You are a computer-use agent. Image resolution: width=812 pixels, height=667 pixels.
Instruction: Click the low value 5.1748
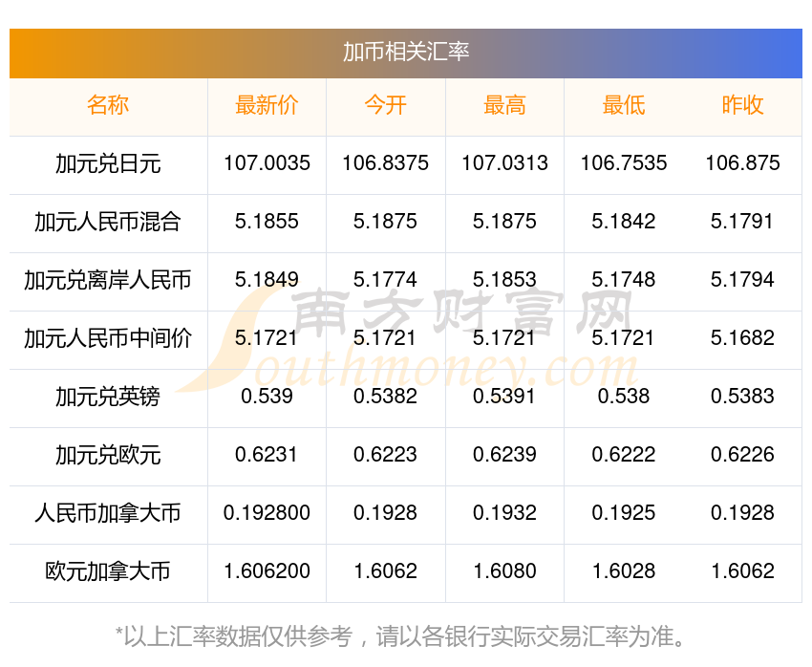[624, 280]
